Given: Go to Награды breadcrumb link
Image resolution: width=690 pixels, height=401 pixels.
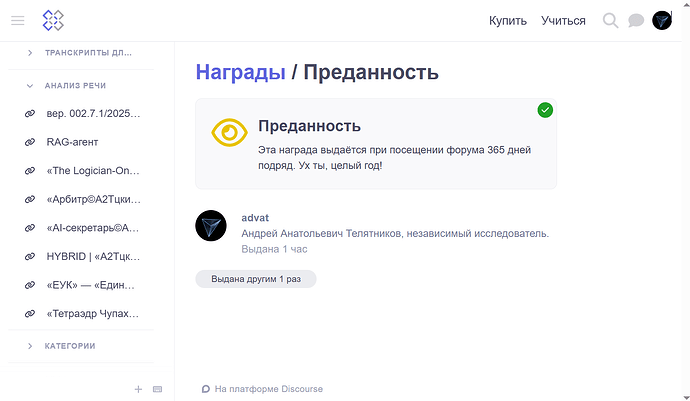Looking at the screenshot, I should 241,72.
